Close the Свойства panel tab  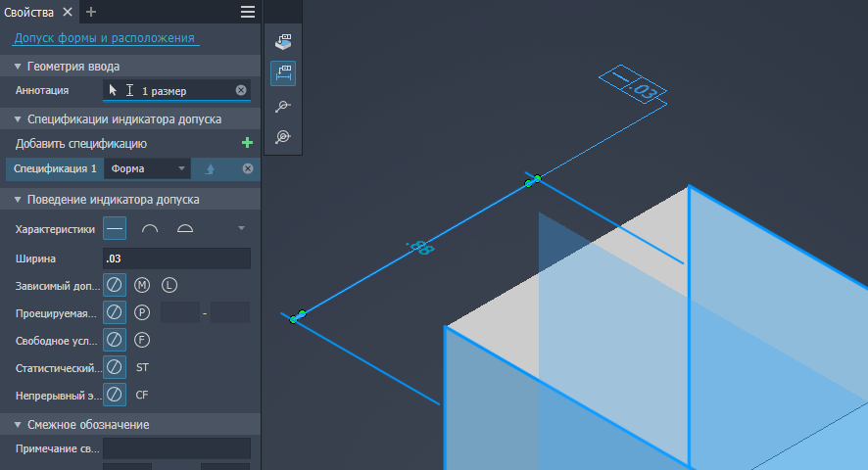pos(67,12)
